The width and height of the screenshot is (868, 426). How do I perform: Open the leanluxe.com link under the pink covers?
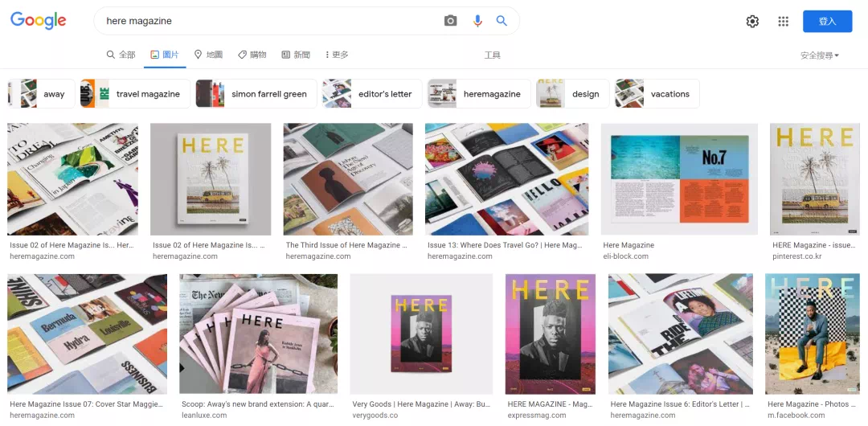coord(207,416)
